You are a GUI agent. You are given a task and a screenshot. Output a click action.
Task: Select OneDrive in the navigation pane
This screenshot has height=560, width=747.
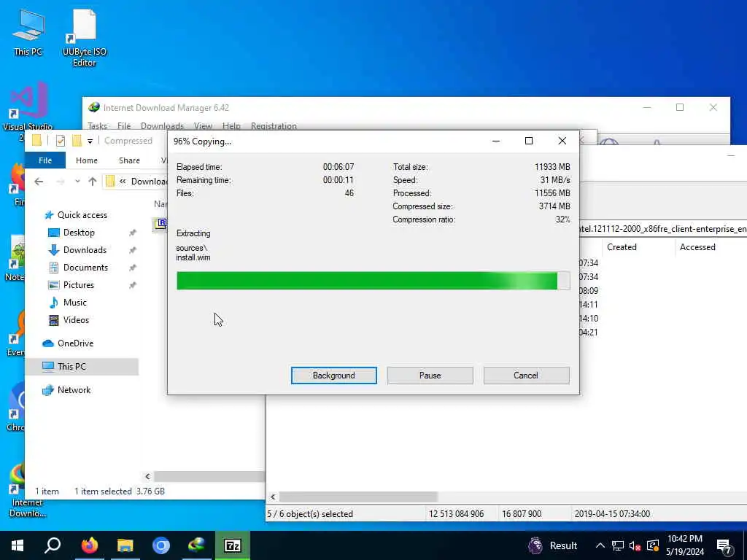(75, 343)
